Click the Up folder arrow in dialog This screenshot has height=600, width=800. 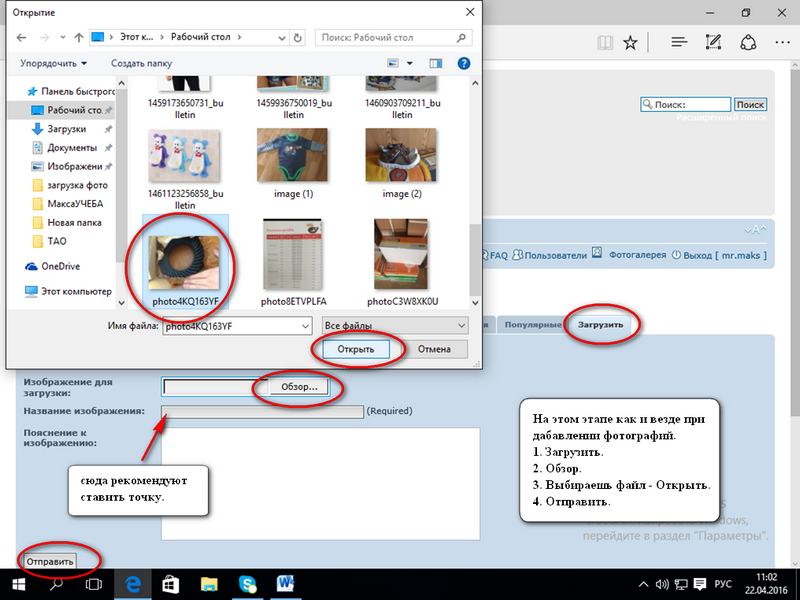coord(72,38)
